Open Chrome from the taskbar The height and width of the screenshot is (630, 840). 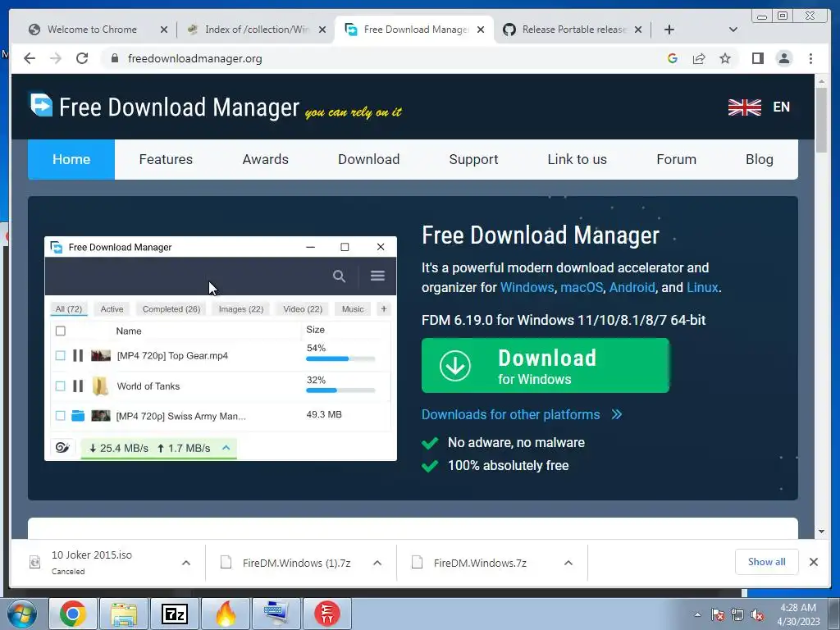(x=73, y=614)
